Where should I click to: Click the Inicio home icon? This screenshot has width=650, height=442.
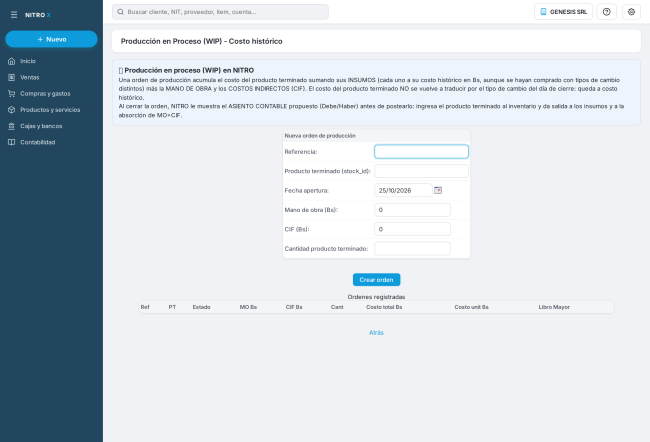click(x=12, y=61)
